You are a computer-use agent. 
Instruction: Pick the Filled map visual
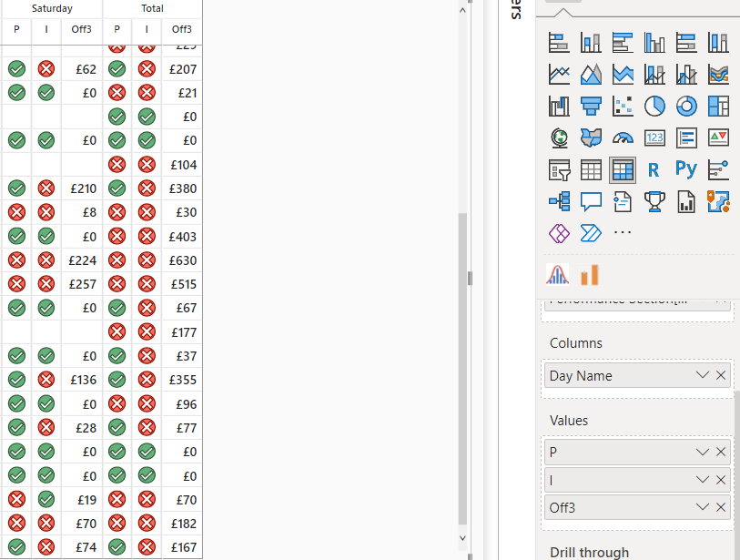[x=591, y=137]
